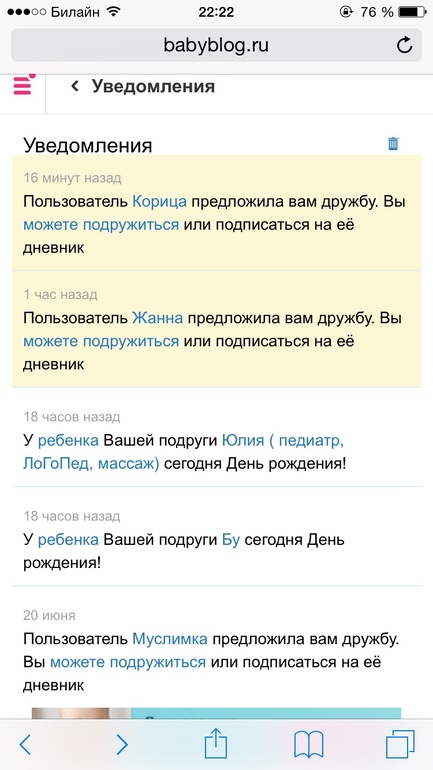Viewport: 433px width, 770px height.
Task: Accept Корица's friendship via можете подружиться
Action: (x=101, y=225)
